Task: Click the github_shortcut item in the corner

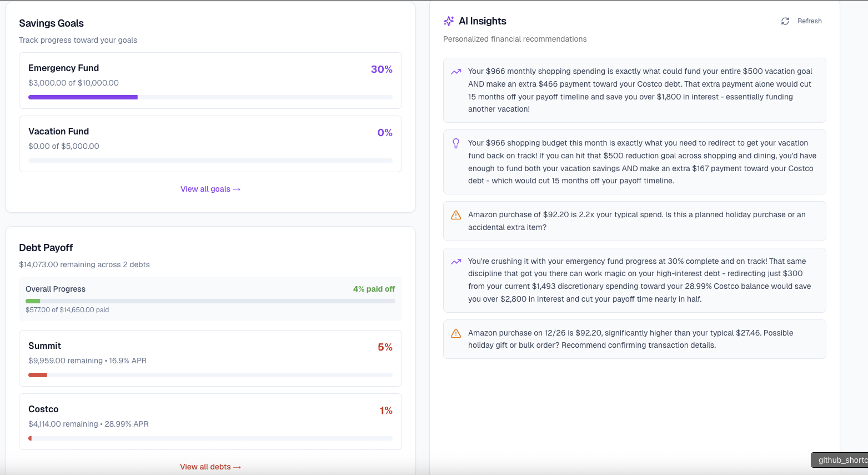Action: click(x=840, y=460)
